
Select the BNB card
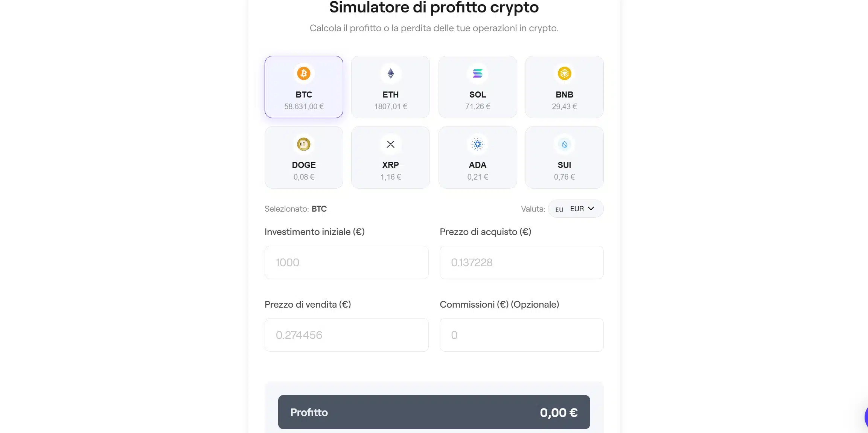point(564,87)
